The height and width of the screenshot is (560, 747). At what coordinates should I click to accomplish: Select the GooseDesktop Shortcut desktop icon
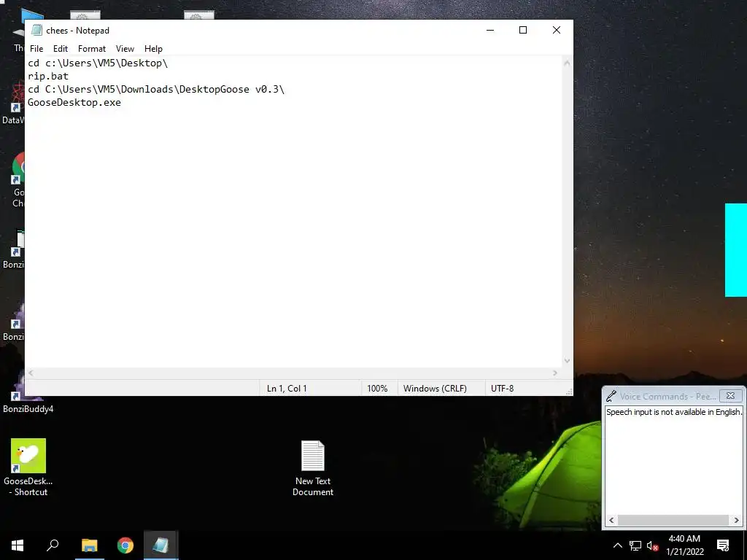click(28, 467)
